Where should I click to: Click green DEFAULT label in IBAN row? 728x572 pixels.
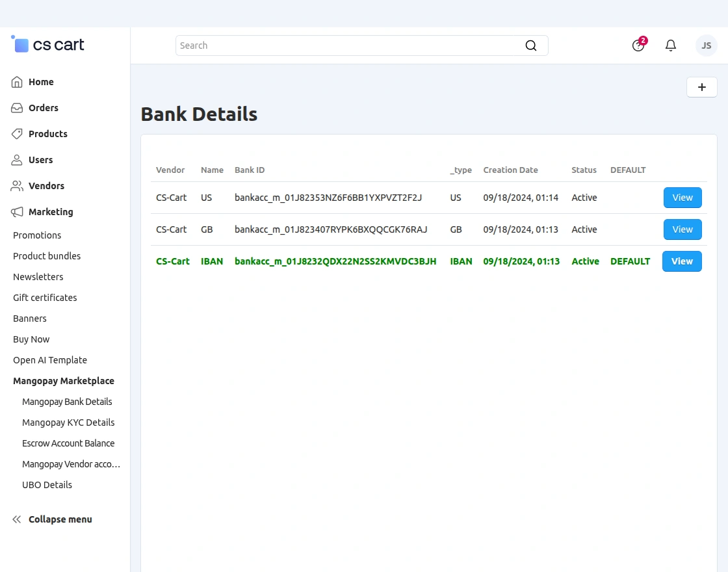coord(630,261)
